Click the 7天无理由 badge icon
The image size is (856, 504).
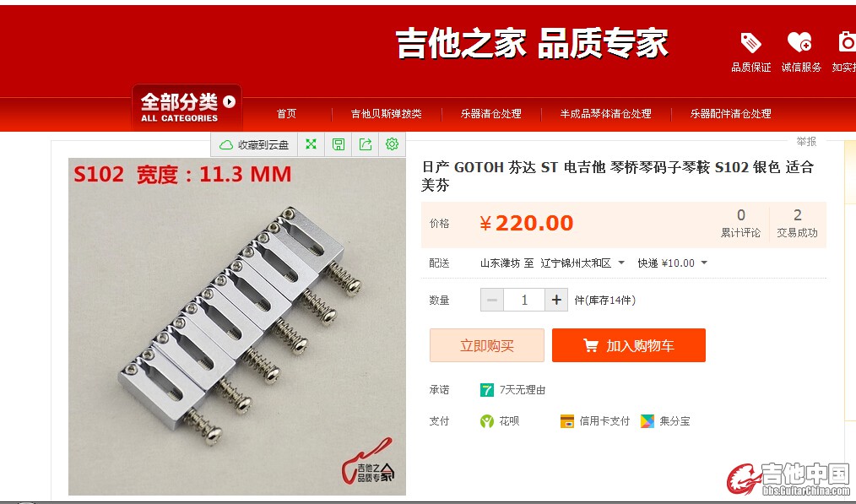point(487,390)
